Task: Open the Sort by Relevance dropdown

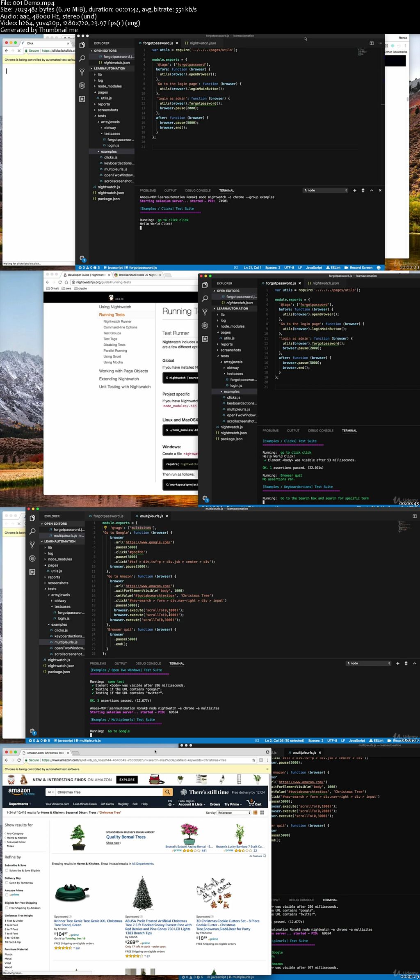Action: (x=234, y=812)
